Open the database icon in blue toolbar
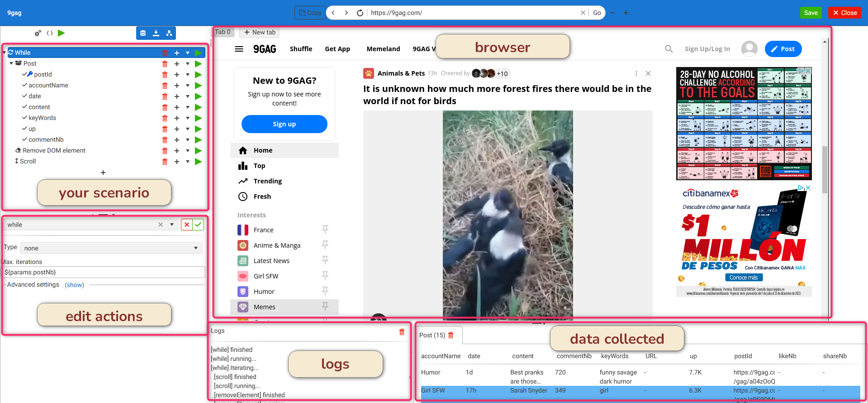 tap(143, 33)
